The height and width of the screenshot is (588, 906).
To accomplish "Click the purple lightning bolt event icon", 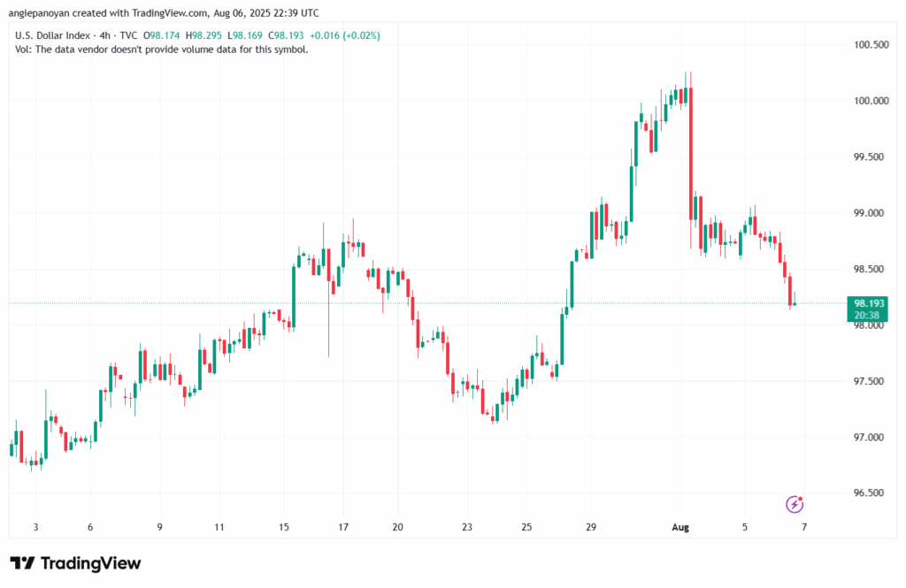I will click(x=795, y=504).
